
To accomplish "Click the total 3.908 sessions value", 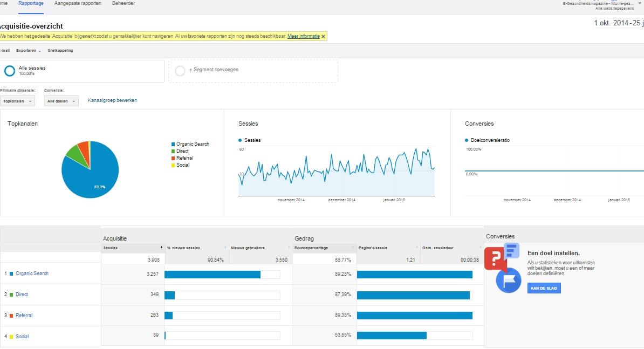I will click(x=154, y=260).
